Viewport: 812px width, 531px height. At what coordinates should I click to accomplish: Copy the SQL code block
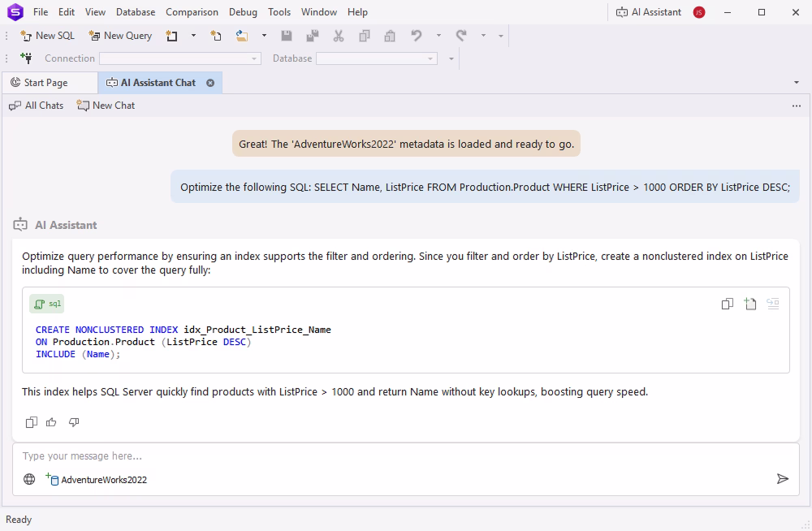point(727,304)
